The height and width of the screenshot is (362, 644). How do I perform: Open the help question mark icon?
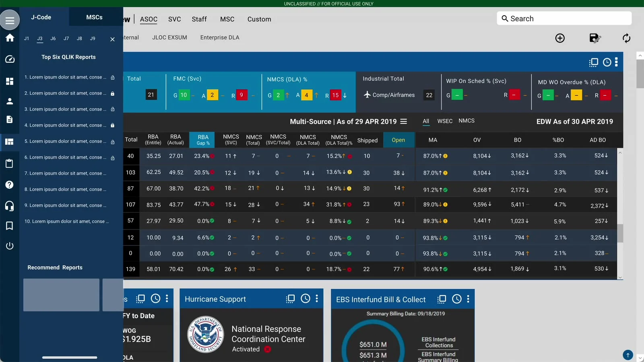point(10,185)
